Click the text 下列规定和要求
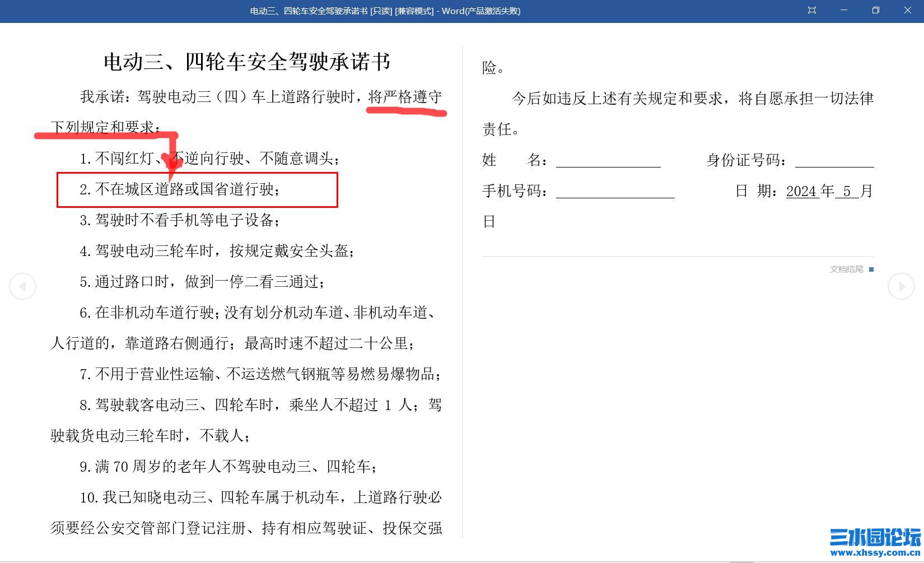924x563 pixels. click(105, 128)
